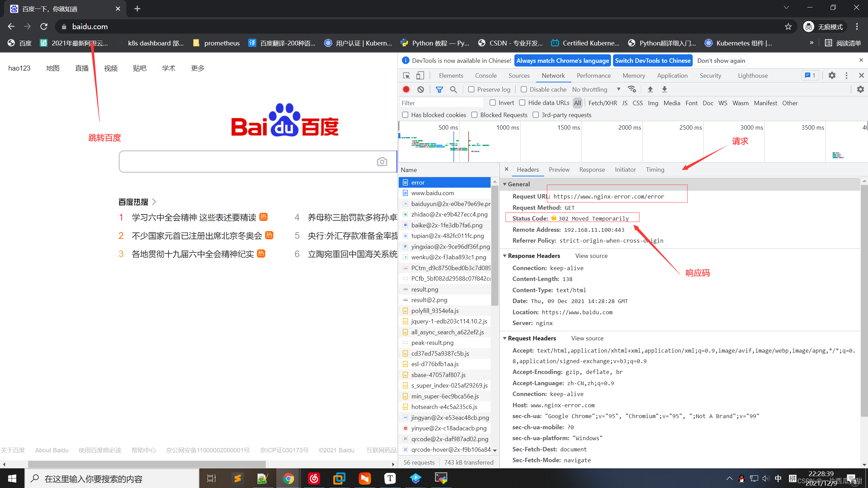Open Sublime Text from taskbar
This screenshot has height=488, width=868.
click(237, 478)
